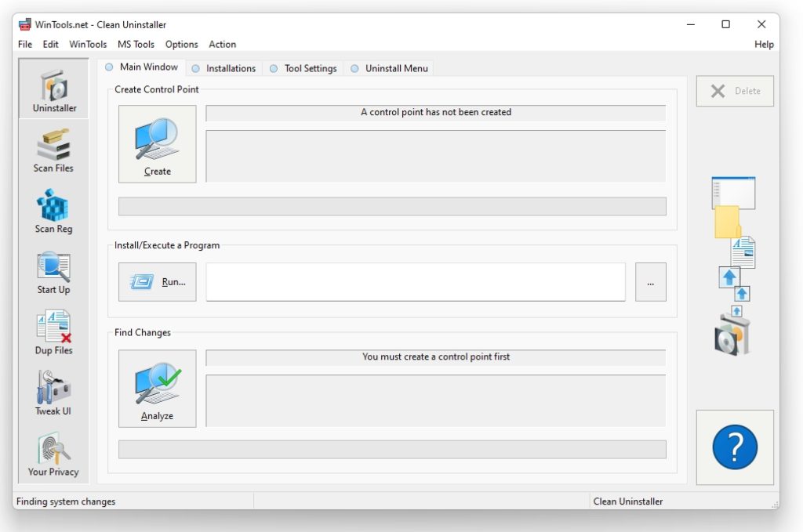
Task: Click the WinTools.net title bar app icon
Action: click(24, 24)
